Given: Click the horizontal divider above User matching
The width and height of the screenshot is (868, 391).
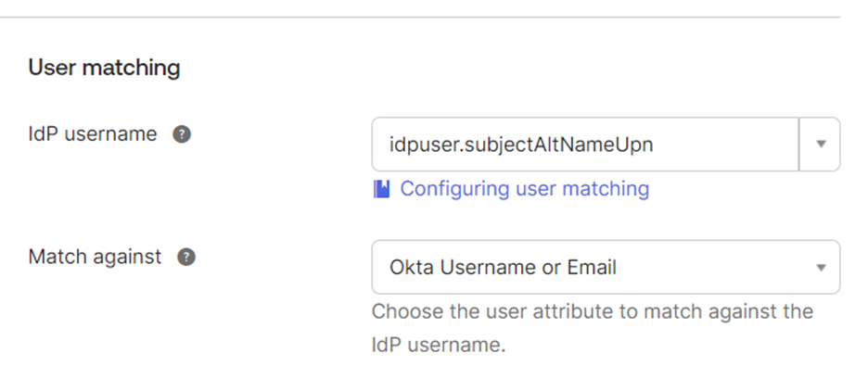Looking at the screenshot, I should (420, 18).
